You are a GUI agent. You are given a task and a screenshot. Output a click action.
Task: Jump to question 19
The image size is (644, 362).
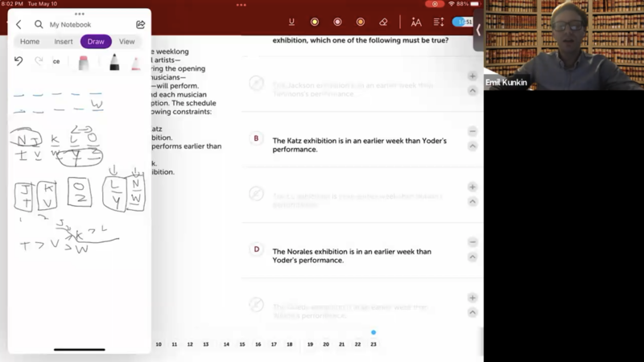310,344
